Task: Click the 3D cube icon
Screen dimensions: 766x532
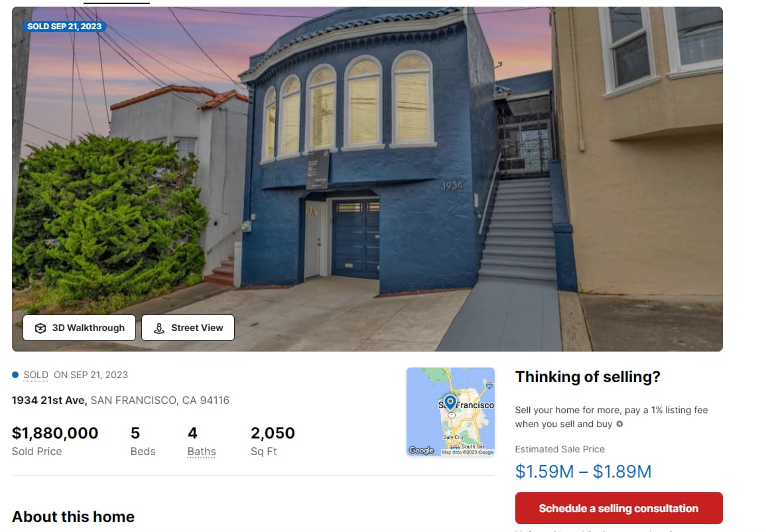Action: 40,328
